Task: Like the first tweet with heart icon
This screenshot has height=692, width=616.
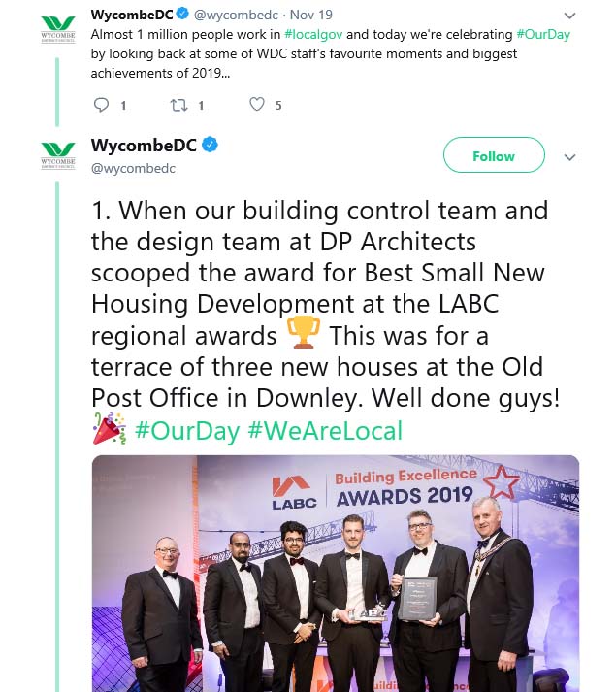Action: [257, 104]
